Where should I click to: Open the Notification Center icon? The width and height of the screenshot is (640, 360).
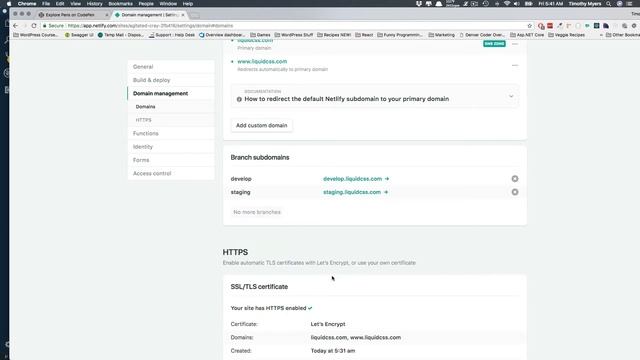click(x=629, y=4)
